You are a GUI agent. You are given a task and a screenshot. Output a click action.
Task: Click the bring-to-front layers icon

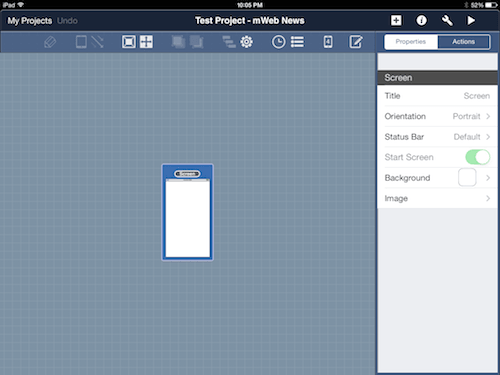[x=178, y=42]
